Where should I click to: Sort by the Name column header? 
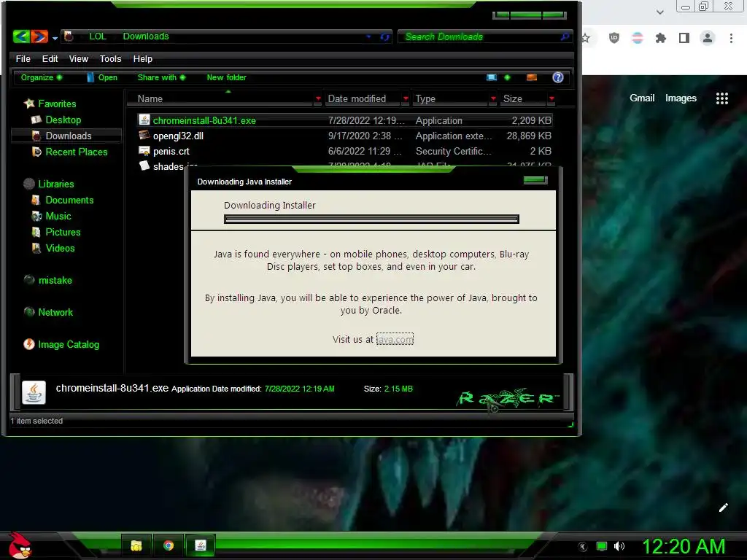click(x=150, y=98)
